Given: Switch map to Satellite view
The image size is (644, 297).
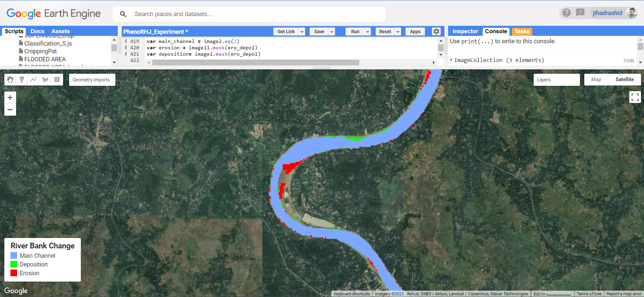Looking at the screenshot, I should click(x=624, y=80).
